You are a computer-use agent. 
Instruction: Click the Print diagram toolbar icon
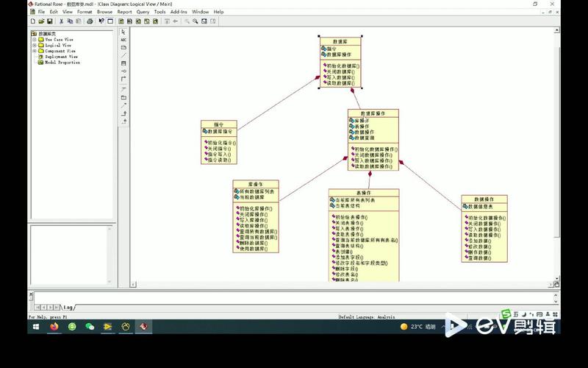click(x=90, y=21)
